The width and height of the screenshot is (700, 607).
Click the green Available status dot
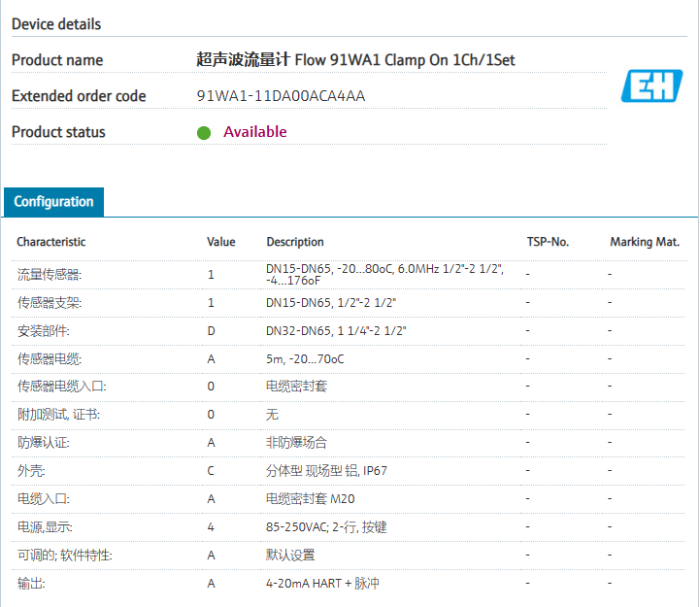(x=204, y=133)
